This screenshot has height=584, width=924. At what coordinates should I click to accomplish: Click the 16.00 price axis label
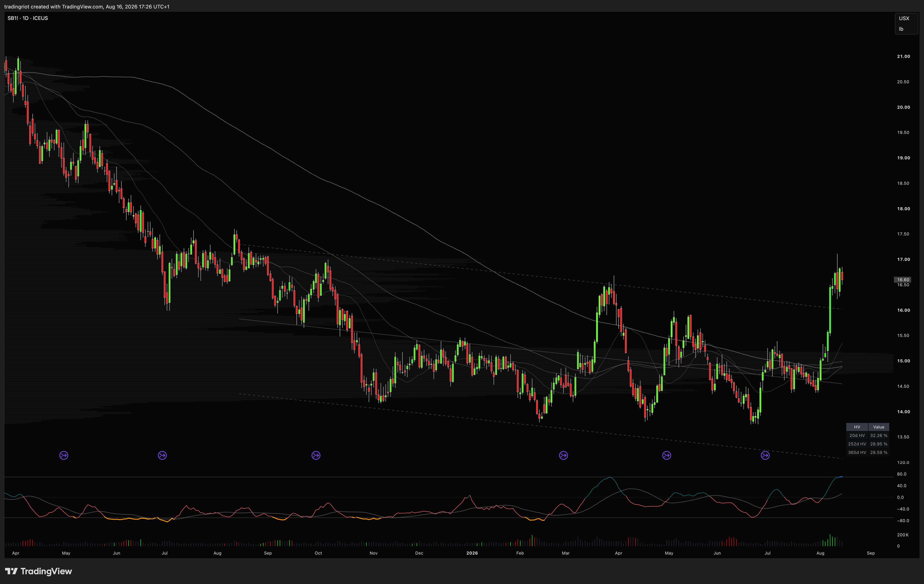click(x=903, y=310)
